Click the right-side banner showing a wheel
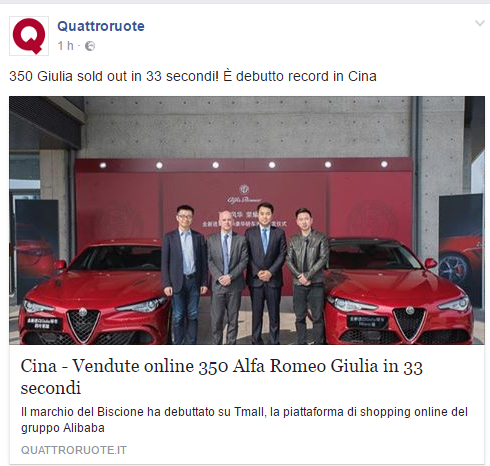Viewport: 490px width, 466px height. tap(460, 250)
